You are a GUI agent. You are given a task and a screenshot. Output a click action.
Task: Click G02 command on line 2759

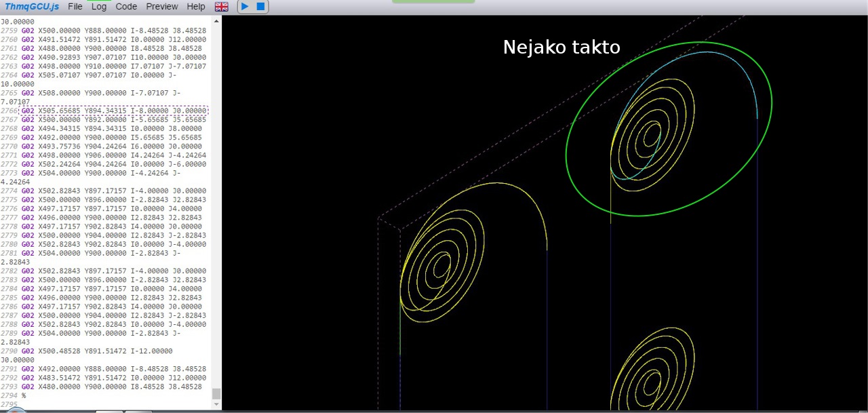point(28,31)
